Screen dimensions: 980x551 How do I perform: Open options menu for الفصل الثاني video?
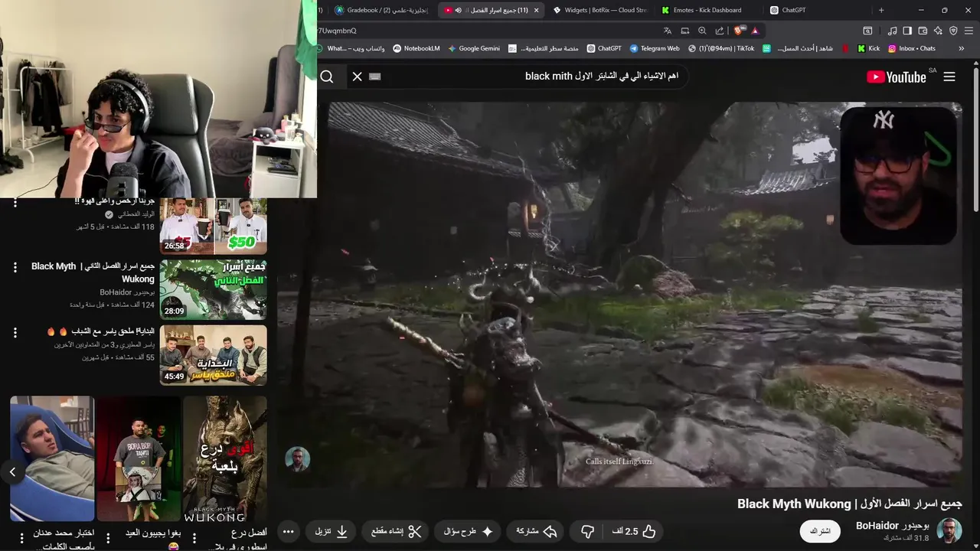[15, 267]
